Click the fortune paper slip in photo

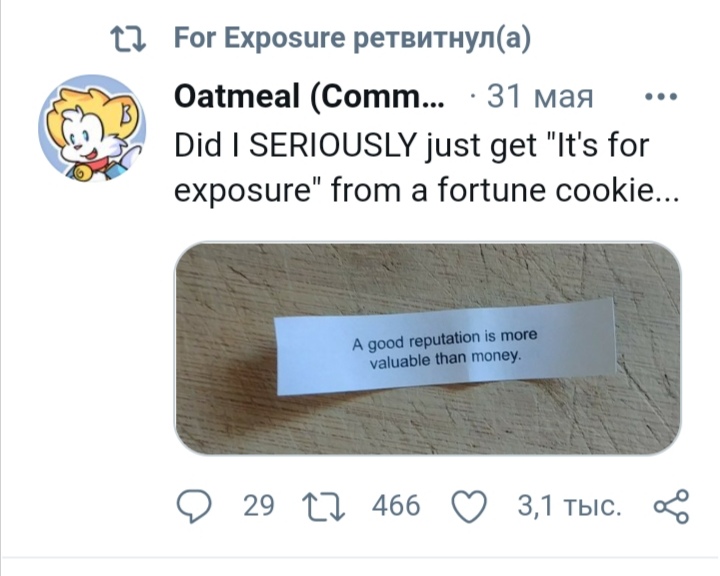coord(445,347)
